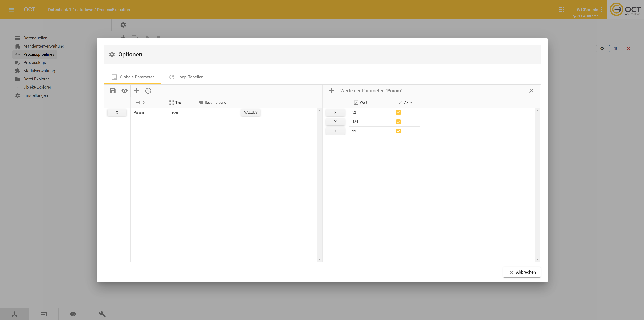
Task: Close the Param values panel
Action: coord(531,91)
